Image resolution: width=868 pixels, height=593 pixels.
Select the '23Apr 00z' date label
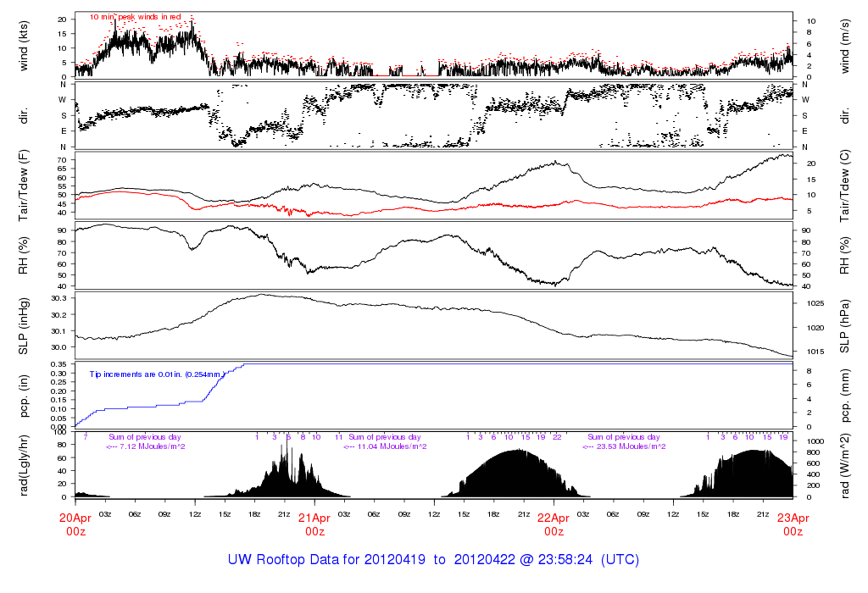coord(793,524)
